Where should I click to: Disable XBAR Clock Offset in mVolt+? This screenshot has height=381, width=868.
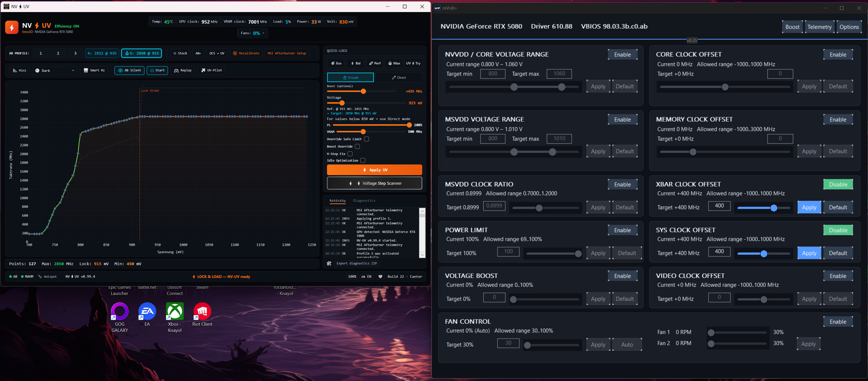(x=838, y=184)
